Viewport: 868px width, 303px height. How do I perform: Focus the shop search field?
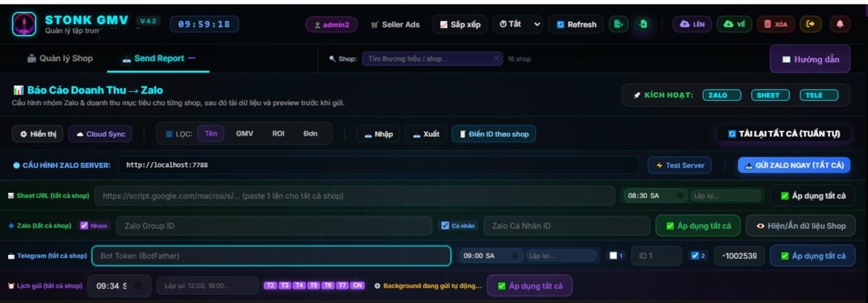(432, 59)
